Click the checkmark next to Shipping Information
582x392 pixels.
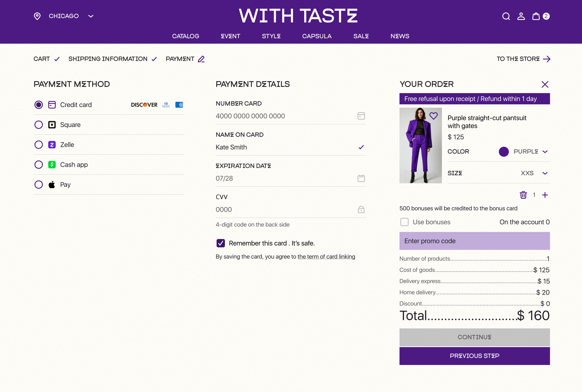tap(154, 59)
